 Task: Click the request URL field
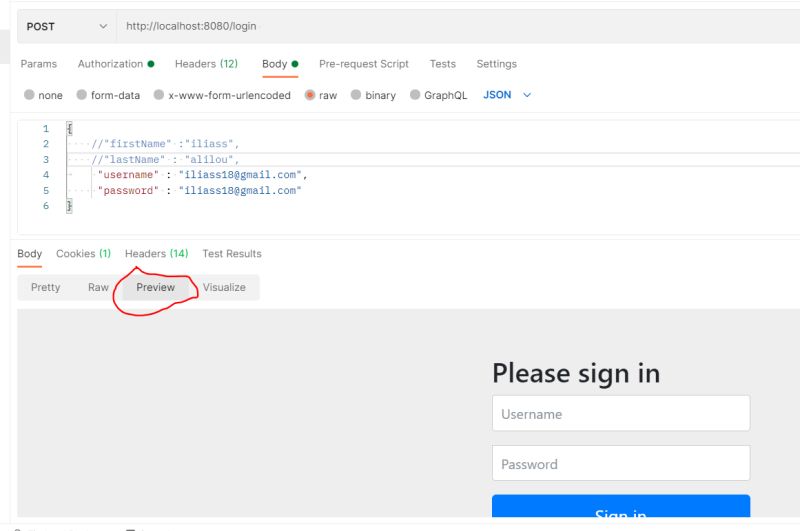coord(458,27)
